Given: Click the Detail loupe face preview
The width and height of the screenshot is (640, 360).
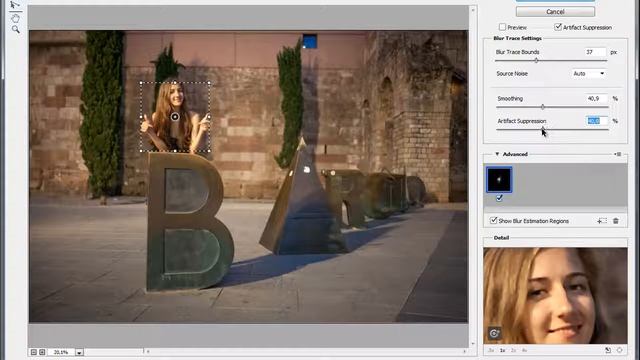Looking at the screenshot, I should coord(555,296).
